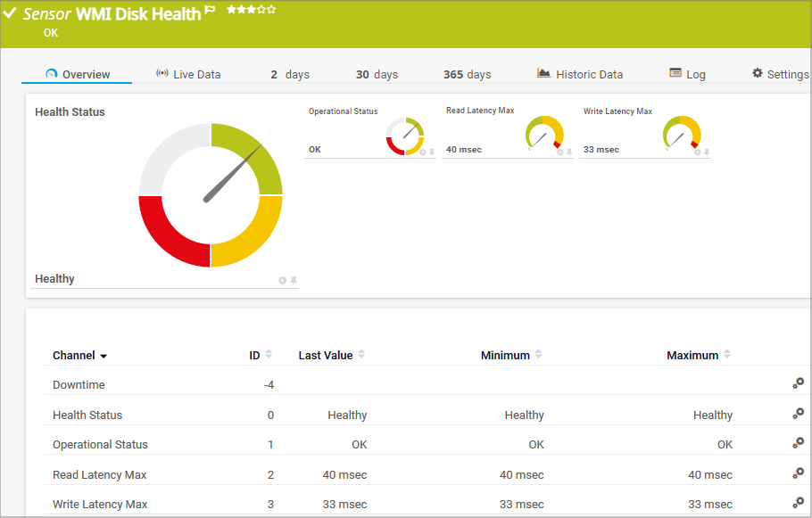Open channel settings for Operational Status row
The image size is (812, 518).
[x=798, y=443]
